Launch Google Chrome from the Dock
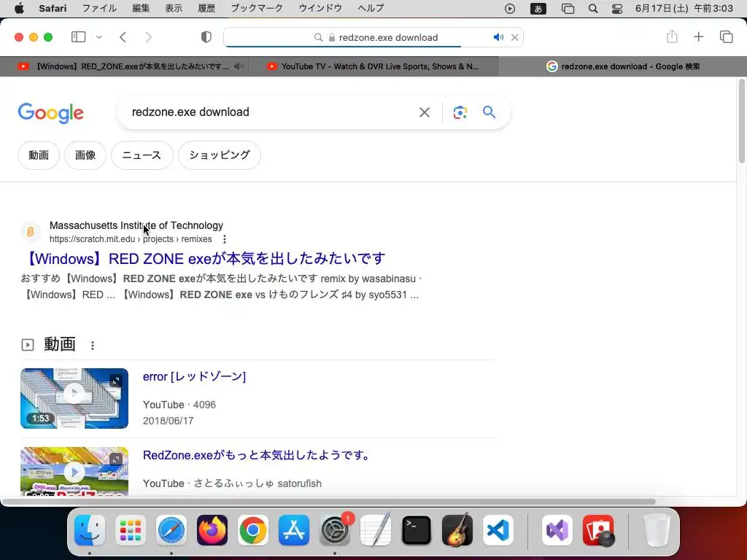 click(x=253, y=530)
